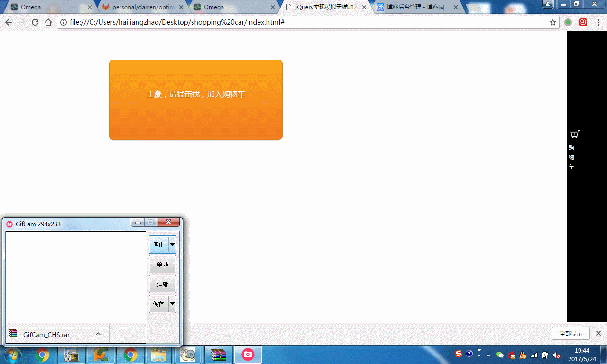The width and height of the screenshot is (607, 364).
Task: Select the jQuery实现模拟天猫加 tab
Action: pyautogui.click(x=324, y=7)
